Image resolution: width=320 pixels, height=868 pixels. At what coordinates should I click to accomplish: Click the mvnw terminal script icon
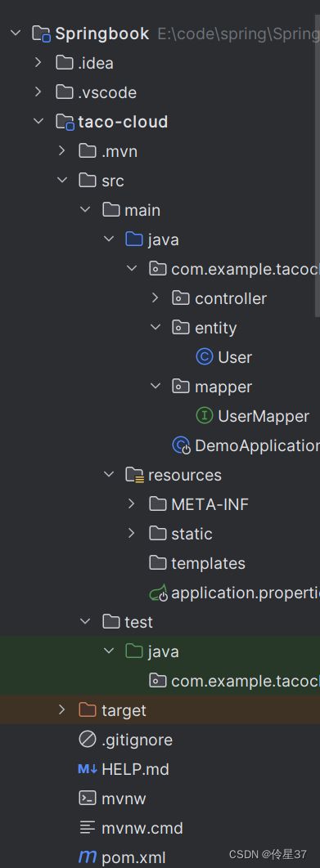pyautogui.click(x=88, y=799)
